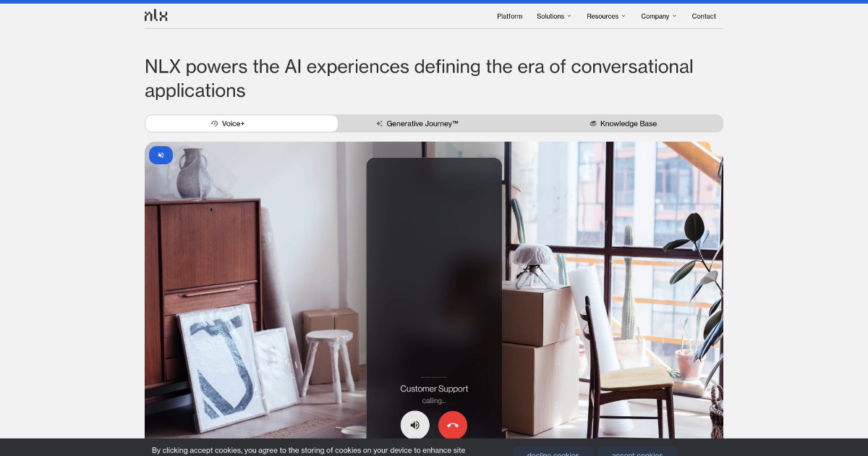This screenshot has height=456, width=868.
Task: Open the Resources dropdown menu
Action: click(606, 16)
